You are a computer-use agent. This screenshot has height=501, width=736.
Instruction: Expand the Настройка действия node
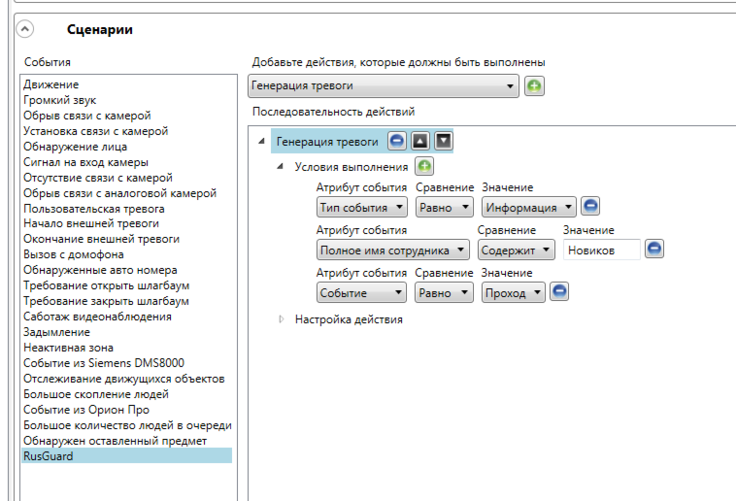coord(281,319)
